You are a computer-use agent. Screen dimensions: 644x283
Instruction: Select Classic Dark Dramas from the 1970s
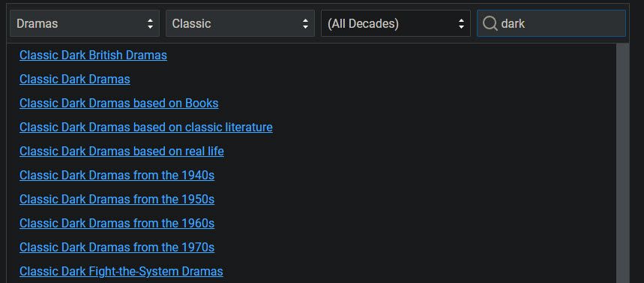(x=117, y=247)
